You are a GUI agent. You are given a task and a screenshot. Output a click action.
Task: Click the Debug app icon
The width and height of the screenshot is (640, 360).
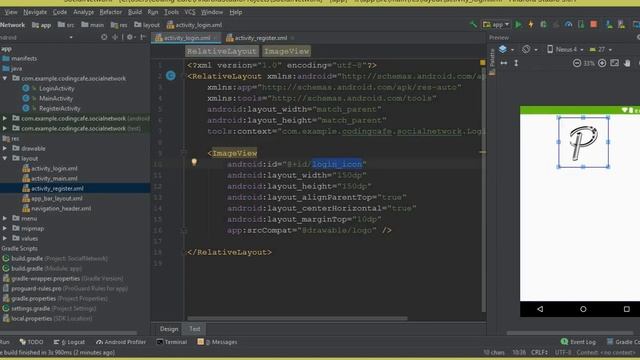(x=543, y=24)
